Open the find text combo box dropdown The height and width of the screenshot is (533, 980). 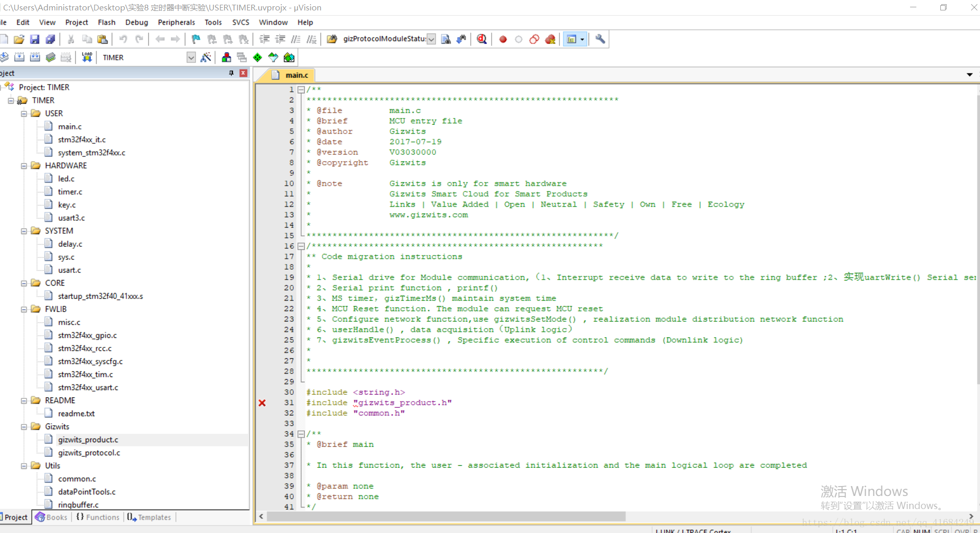[432, 39]
